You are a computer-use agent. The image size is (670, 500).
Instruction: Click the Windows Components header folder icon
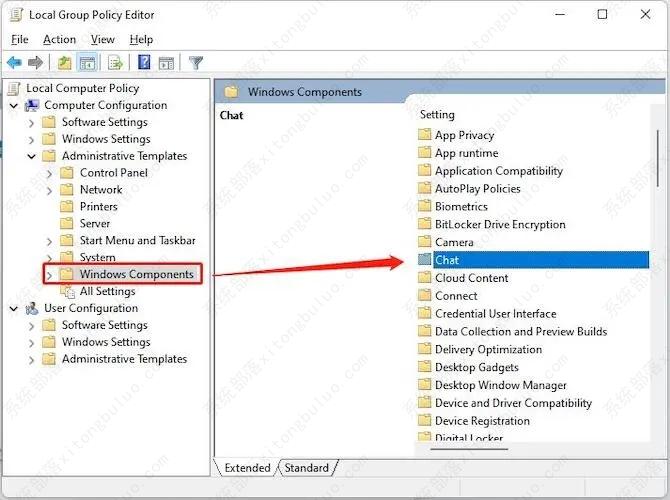click(231, 91)
